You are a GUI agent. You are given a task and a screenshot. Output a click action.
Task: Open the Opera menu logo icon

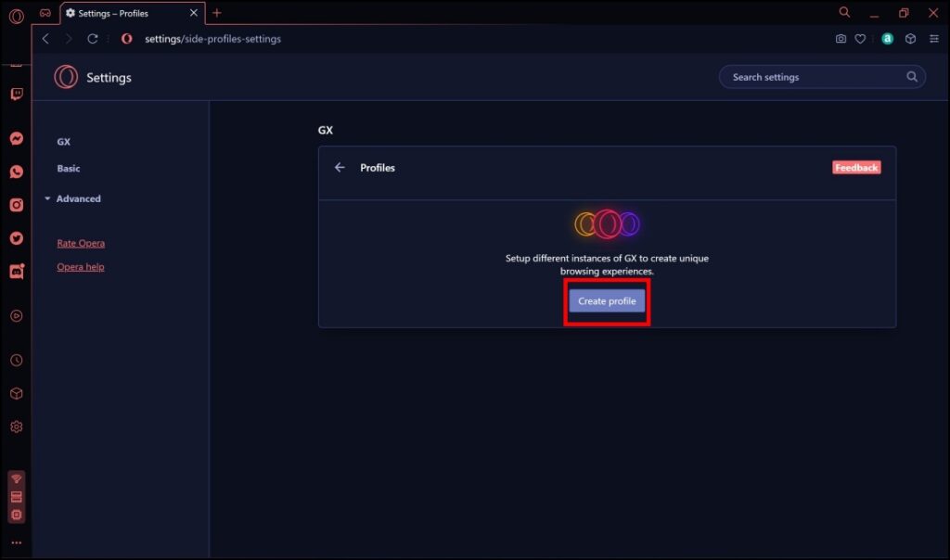click(x=17, y=17)
